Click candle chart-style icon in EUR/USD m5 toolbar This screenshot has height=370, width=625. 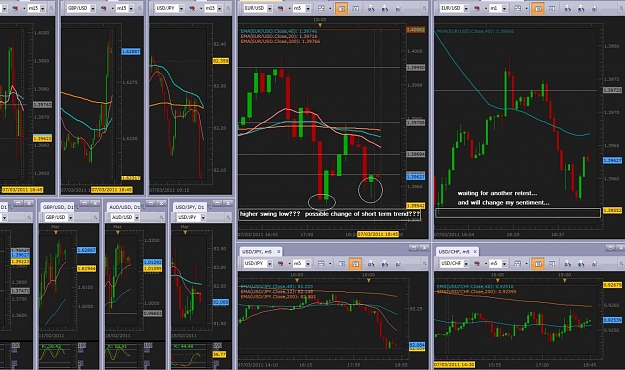click(281, 8)
